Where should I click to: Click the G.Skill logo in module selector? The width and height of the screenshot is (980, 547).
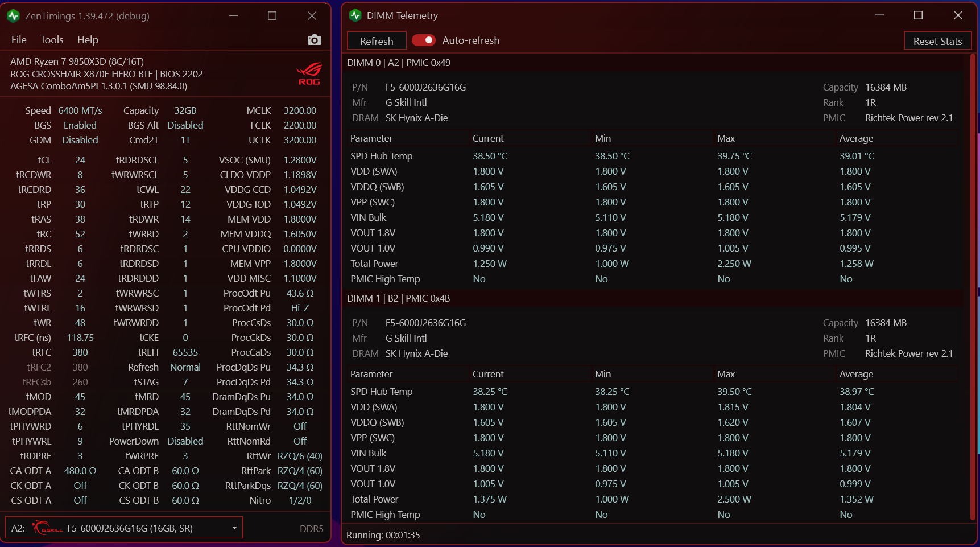48,528
